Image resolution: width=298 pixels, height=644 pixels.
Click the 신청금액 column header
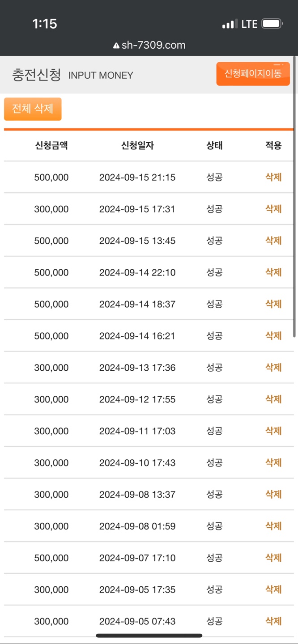coord(51,145)
